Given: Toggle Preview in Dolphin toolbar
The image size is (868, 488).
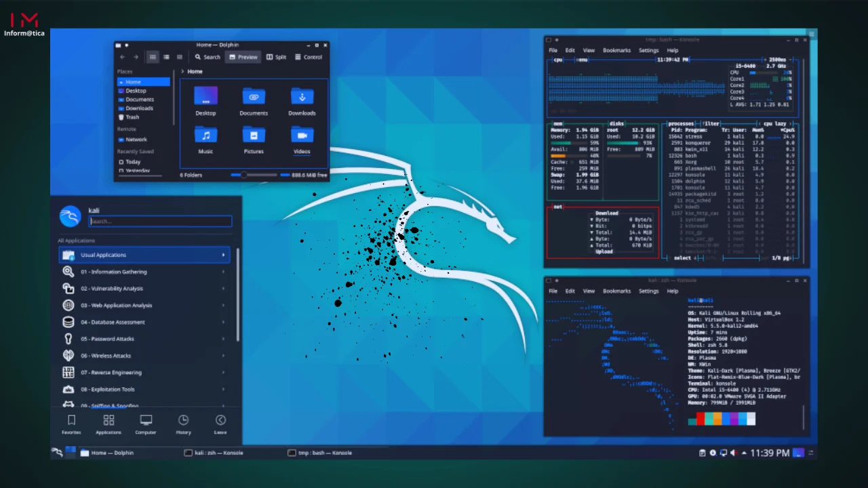Looking at the screenshot, I should click(243, 57).
